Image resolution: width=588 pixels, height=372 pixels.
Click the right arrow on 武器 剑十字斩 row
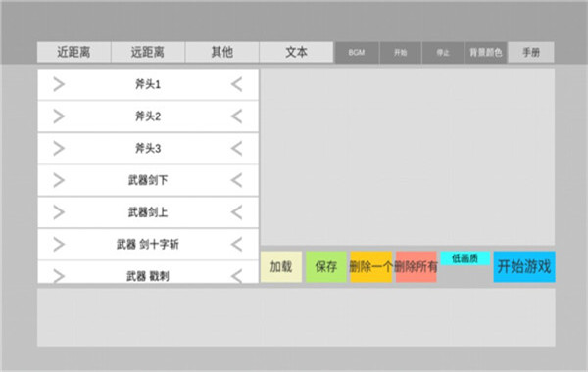tap(59, 245)
